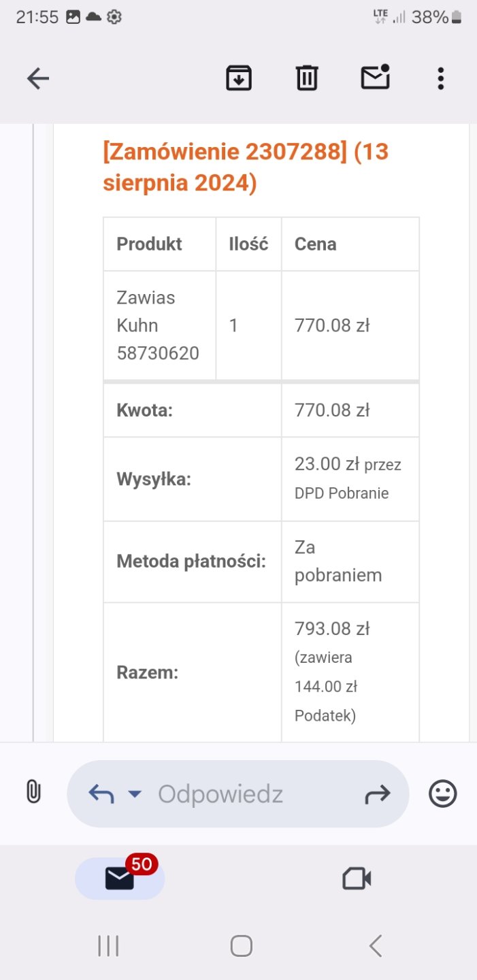Expand the reply type dropdown arrow
Image resolution: width=477 pixels, height=980 pixels.
tap(135, 794)
